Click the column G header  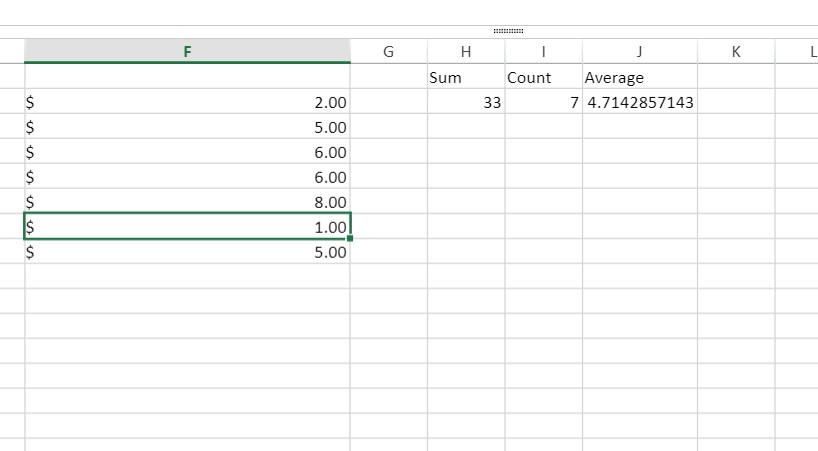[x=388, y=51]
